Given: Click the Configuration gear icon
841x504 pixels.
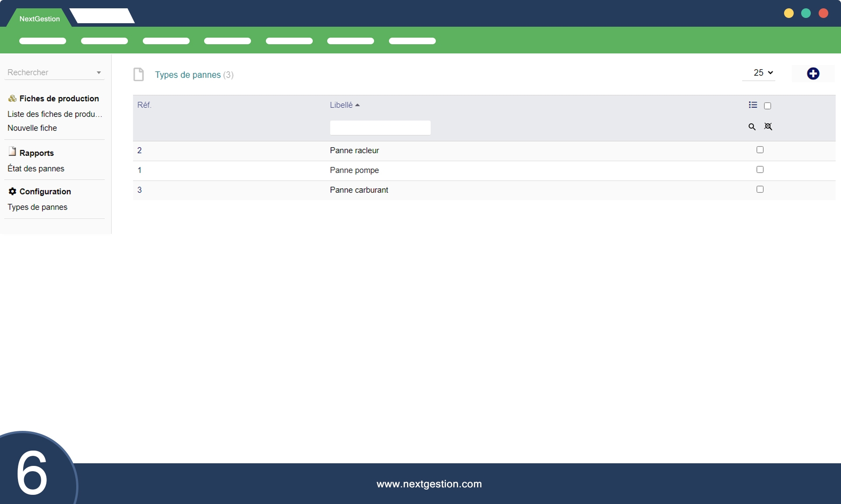Looking at the screenshot, I should click(12, 191).
